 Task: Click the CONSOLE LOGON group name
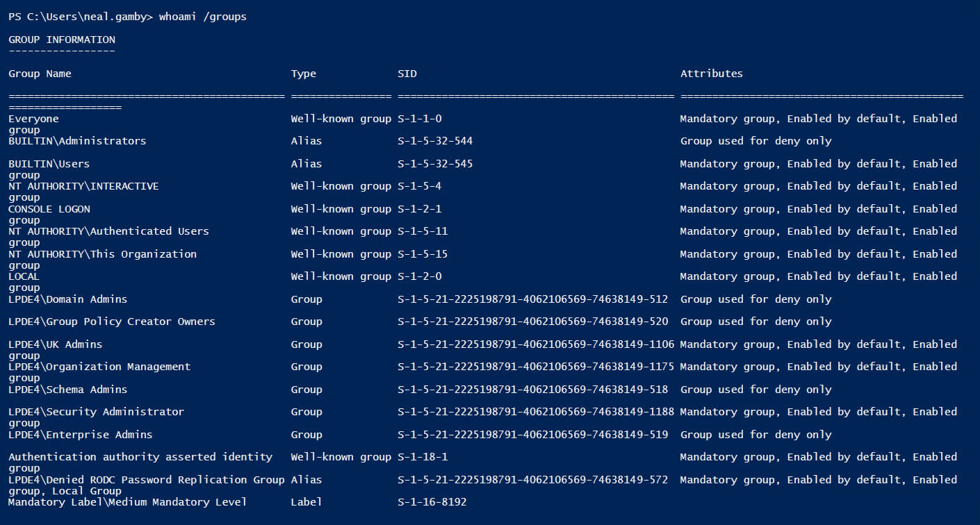pyautogui.click(x=49, y=209)
